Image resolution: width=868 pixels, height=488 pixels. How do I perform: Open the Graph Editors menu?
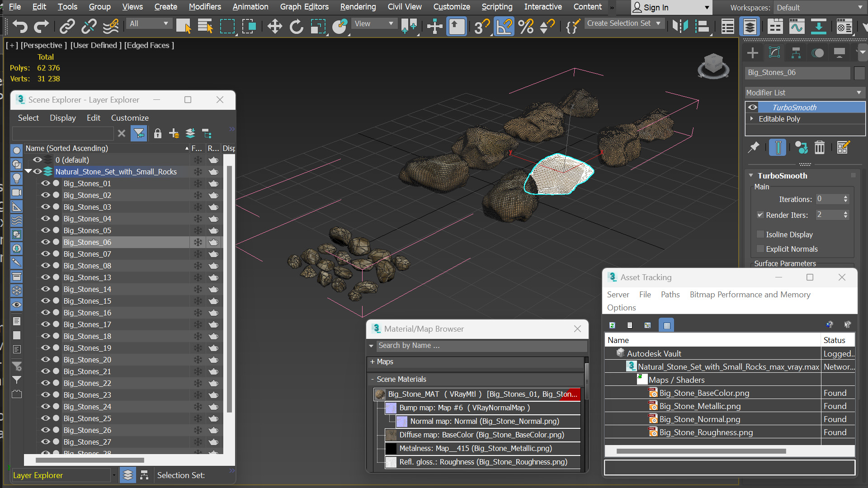[304, 7]
